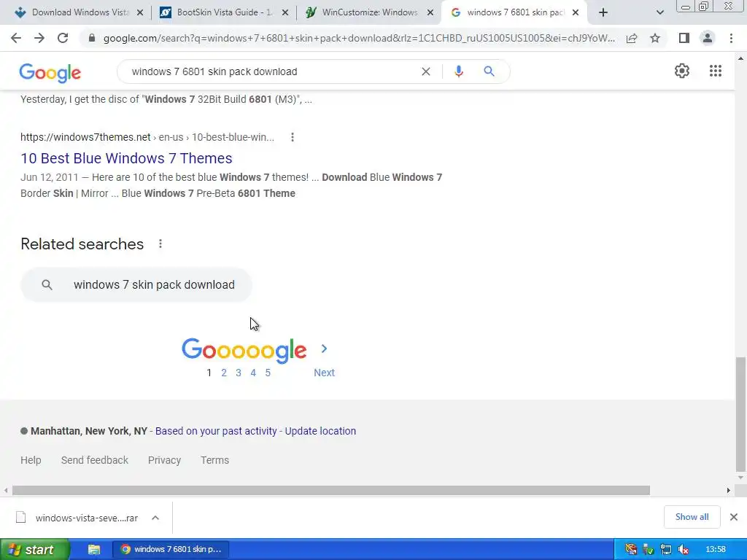This screenshot has height=560, width=747.
Task: Select Chrome window in the taskbar
Action: (x=171, y=550)
